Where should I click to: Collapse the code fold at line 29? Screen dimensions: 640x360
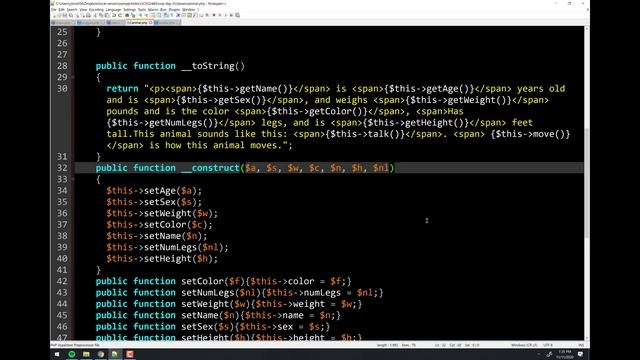tap(73, 77)
